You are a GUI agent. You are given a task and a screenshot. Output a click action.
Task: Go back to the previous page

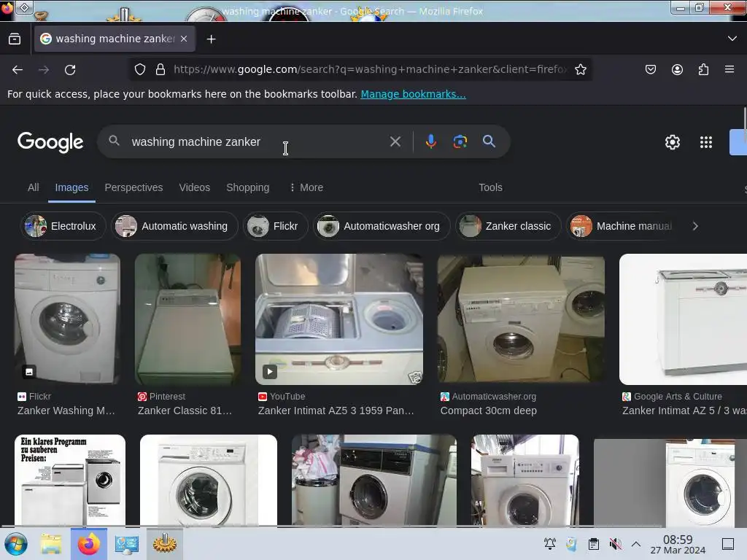[18, 70]
